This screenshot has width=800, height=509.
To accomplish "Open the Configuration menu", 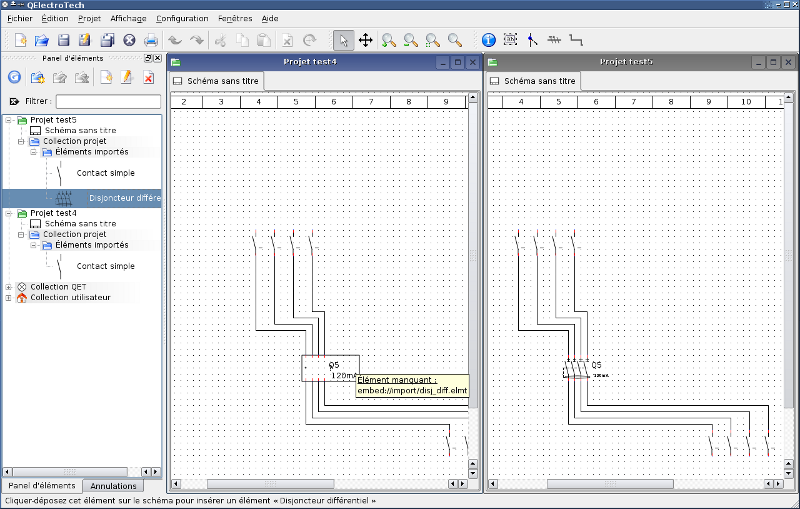I will coord(182,18).
